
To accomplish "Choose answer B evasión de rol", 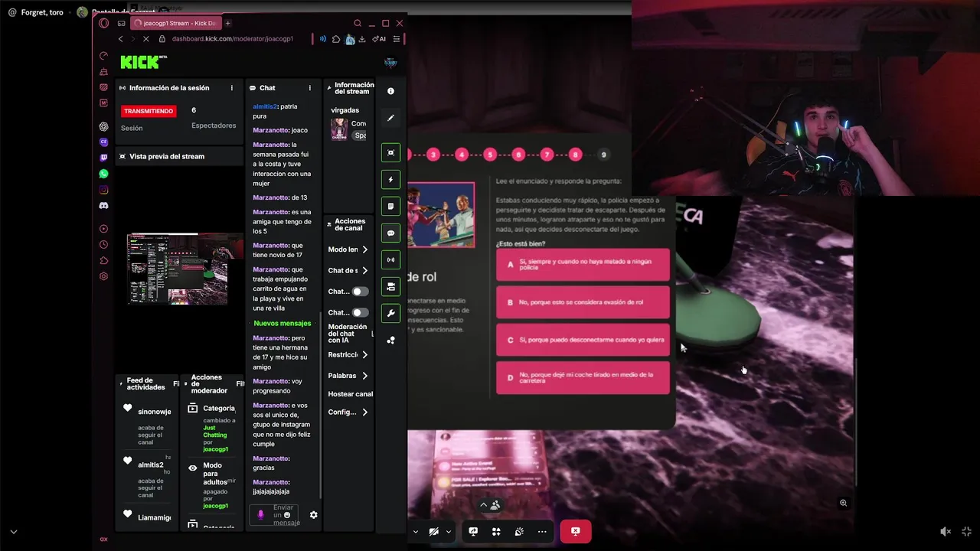I will coord(583,302).
